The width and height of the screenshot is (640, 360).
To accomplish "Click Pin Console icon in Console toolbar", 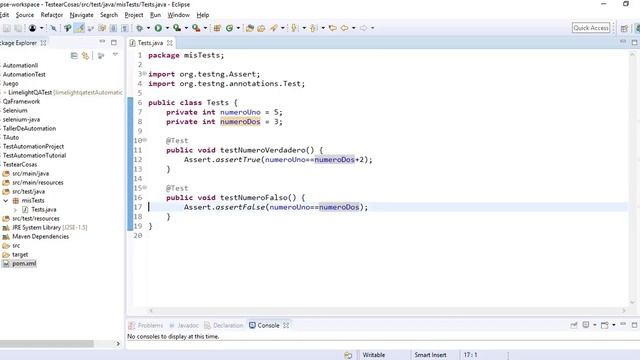I will [574, 325].
